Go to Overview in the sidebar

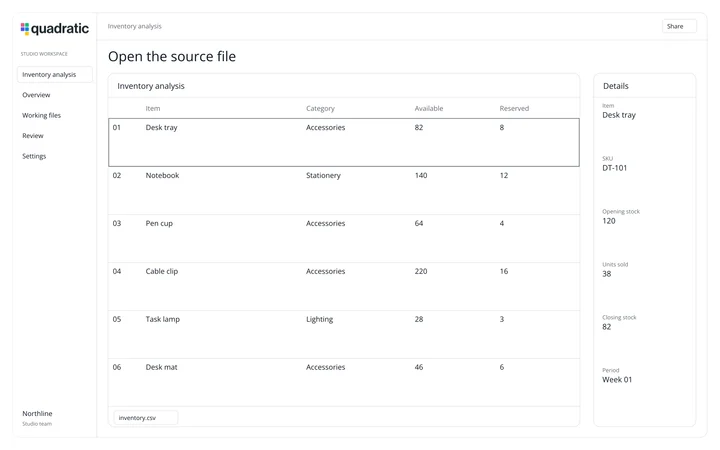pyautogui.click(x=36, y=95)
